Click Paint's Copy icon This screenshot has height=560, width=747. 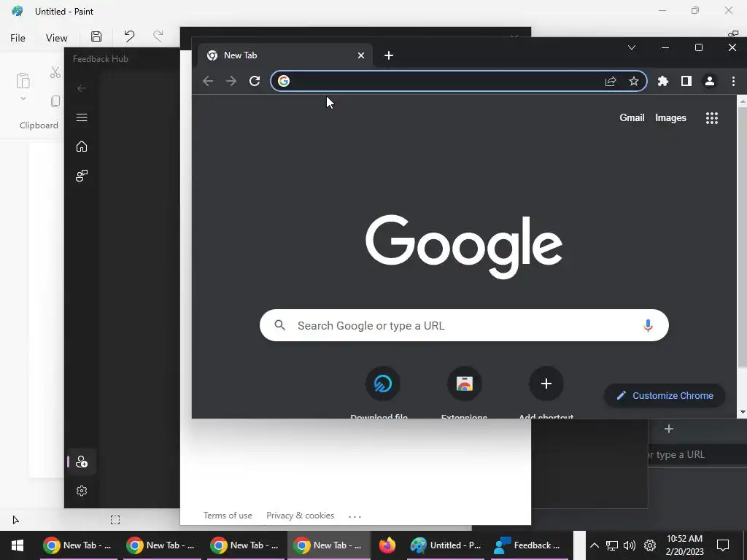click(55, 101)
